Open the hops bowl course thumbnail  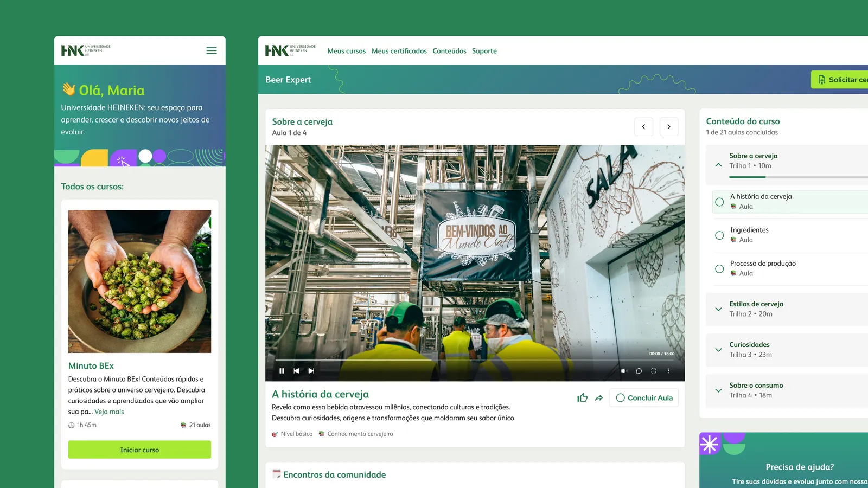139,281
